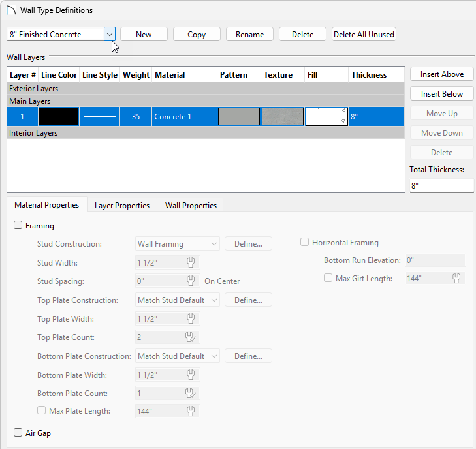The width and height of the screenshot is (476, 449).
Task: Click the Copy button
Action: pos(197,35)
